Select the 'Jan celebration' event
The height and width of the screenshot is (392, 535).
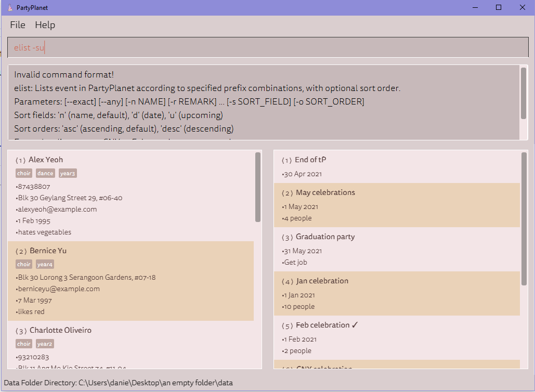click(322, 281)
